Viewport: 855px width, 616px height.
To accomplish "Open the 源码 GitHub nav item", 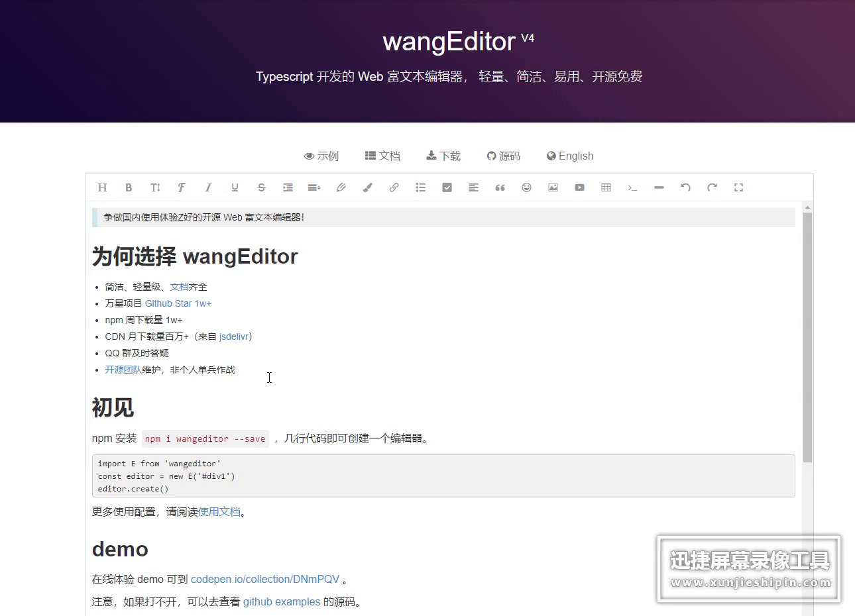I will [504, 156].
